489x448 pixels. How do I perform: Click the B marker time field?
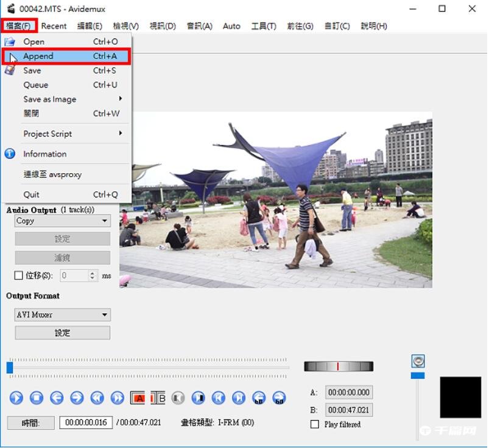(x=350, y=410)
